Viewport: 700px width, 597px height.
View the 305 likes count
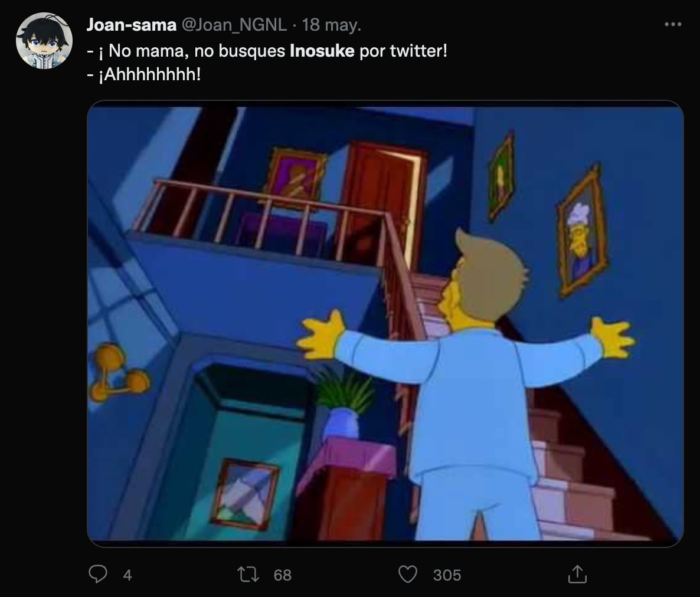(x=448, y=574)
